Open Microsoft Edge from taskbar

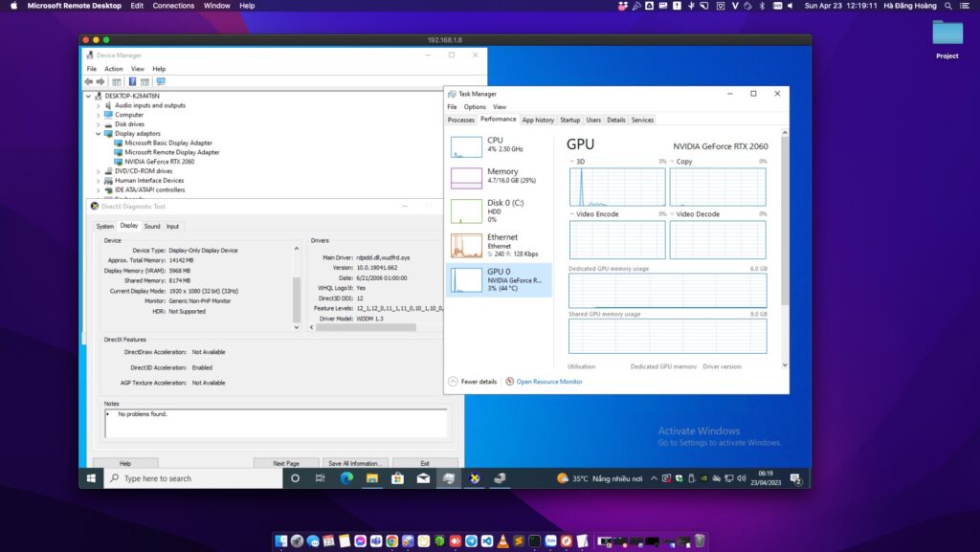346,478
